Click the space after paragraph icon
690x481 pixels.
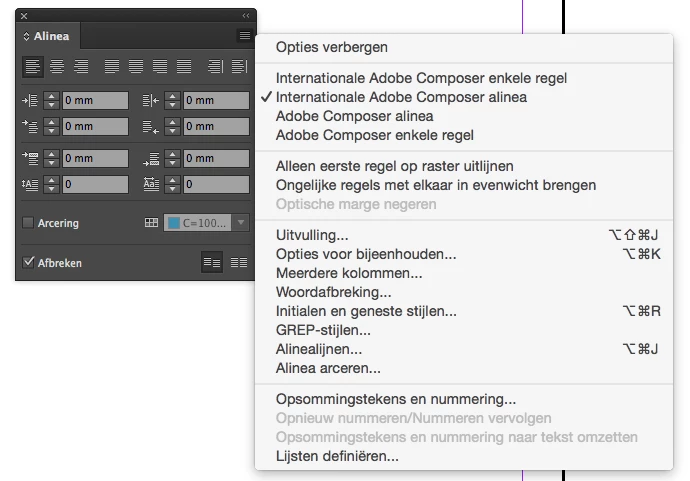click(x=150, y=158)
